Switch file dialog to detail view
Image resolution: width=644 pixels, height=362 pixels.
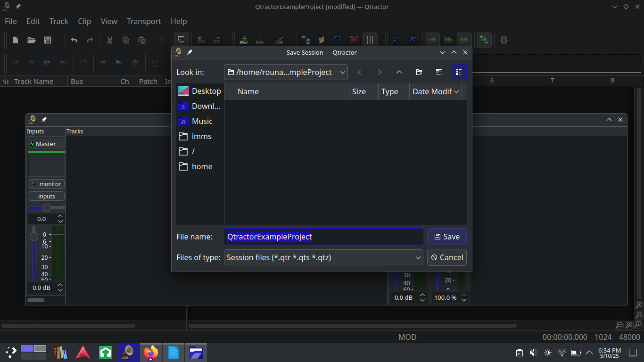(x=458, y=72)
